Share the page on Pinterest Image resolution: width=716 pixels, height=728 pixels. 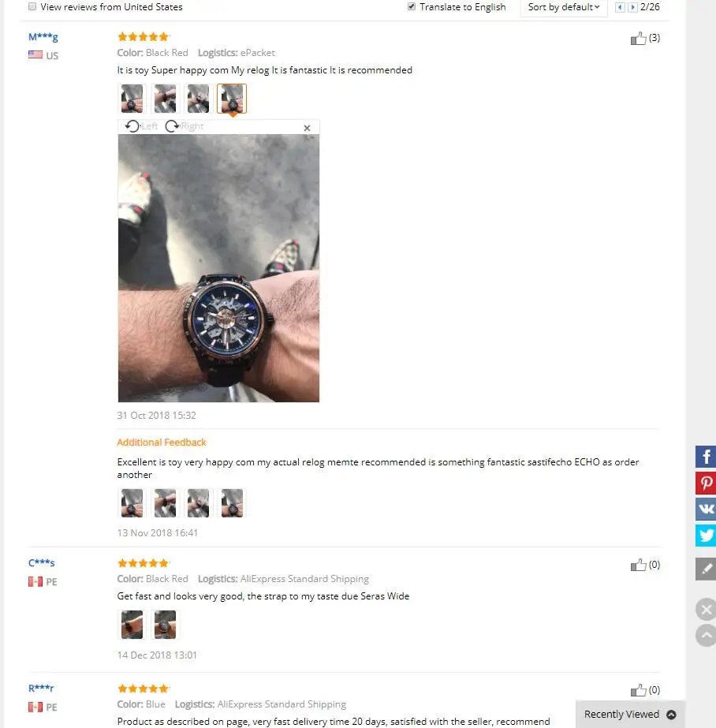(x=705, y=483)
